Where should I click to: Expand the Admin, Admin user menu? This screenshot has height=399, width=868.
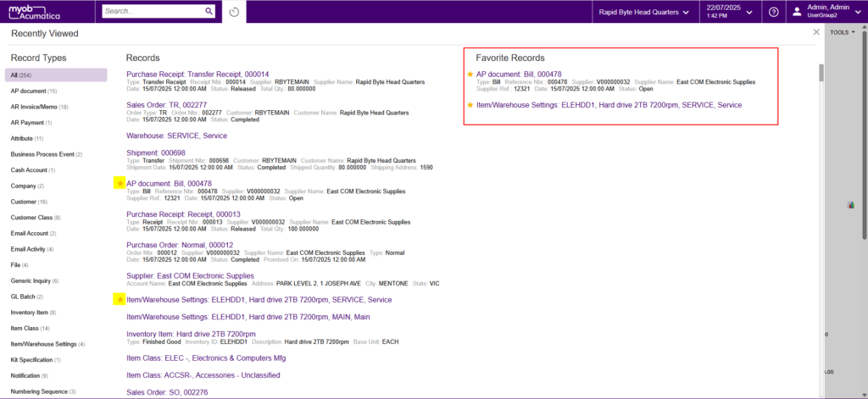click(827, 12)
